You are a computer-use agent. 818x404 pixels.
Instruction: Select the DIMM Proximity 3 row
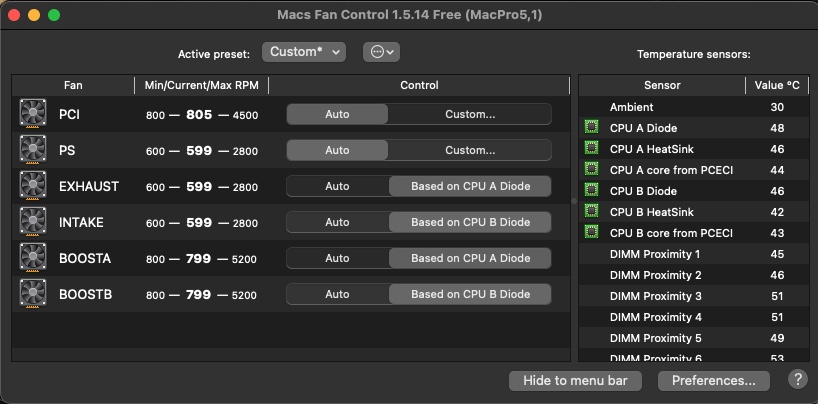(694, 296)
